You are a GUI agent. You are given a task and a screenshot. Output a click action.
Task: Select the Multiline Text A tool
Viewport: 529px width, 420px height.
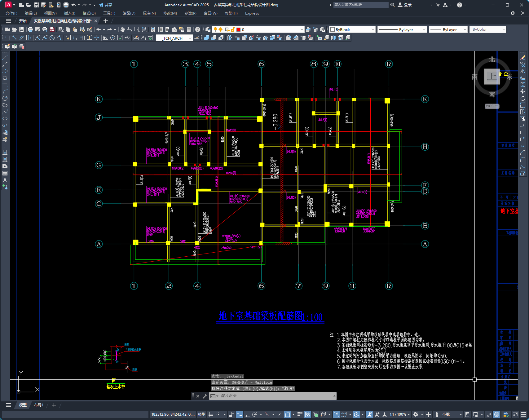(x=5, y=180)
